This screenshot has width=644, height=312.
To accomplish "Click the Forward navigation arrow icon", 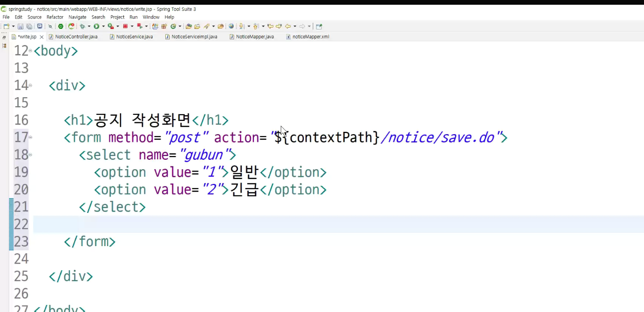I will pyautogui.click(x=302, y=26).
